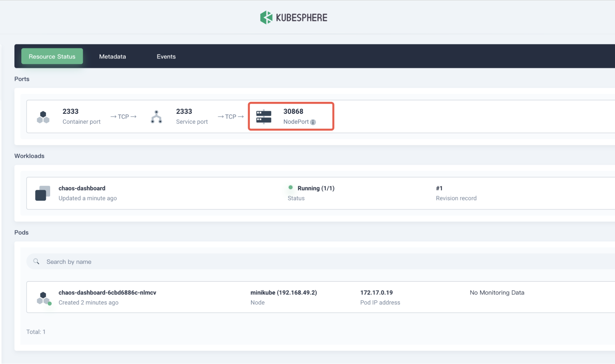Click the pod IP address 172.17.0.19
The width and height of the screenshot is (615, 364).
[x=376, y=292]
